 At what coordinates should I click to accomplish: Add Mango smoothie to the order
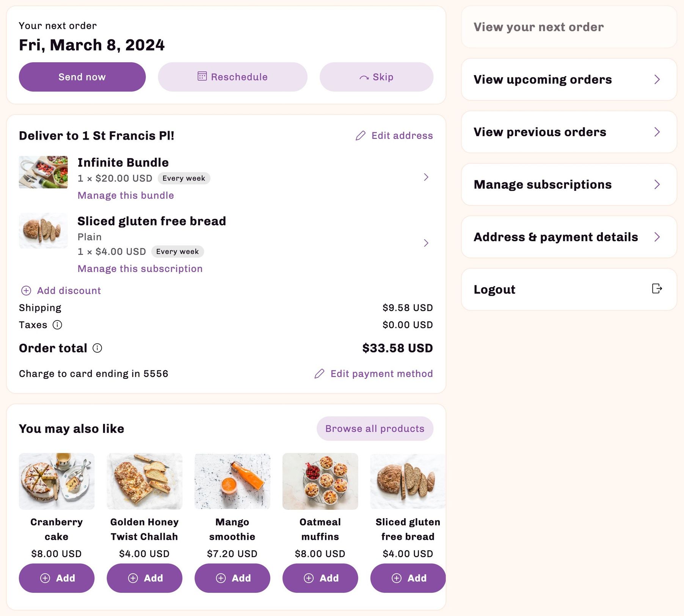[232, 578]
